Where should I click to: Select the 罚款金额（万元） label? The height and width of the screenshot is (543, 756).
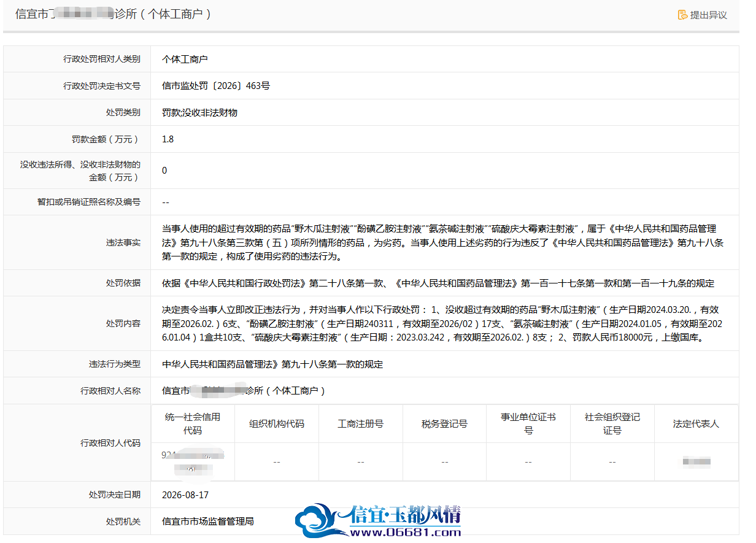(x=106, y=139)
